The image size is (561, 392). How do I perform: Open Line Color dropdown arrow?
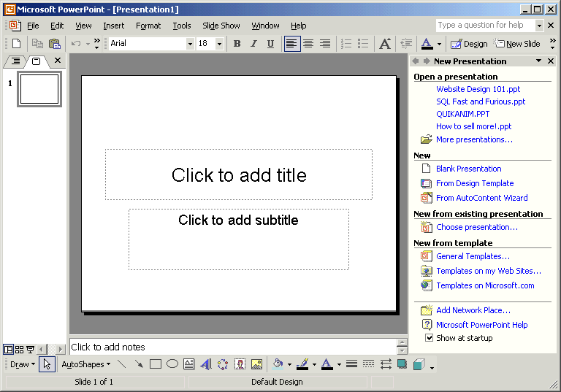pos(315,364)
